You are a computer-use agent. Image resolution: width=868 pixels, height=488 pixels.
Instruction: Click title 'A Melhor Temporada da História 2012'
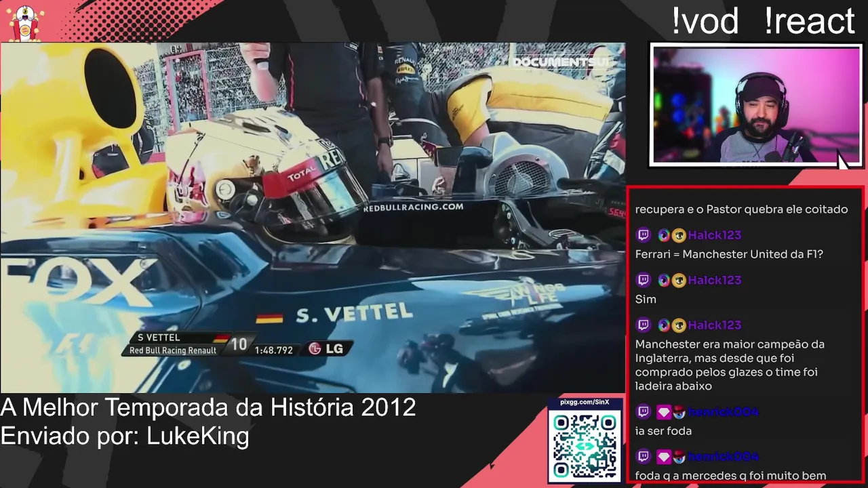pyautogui.click(x=208, y=407)
